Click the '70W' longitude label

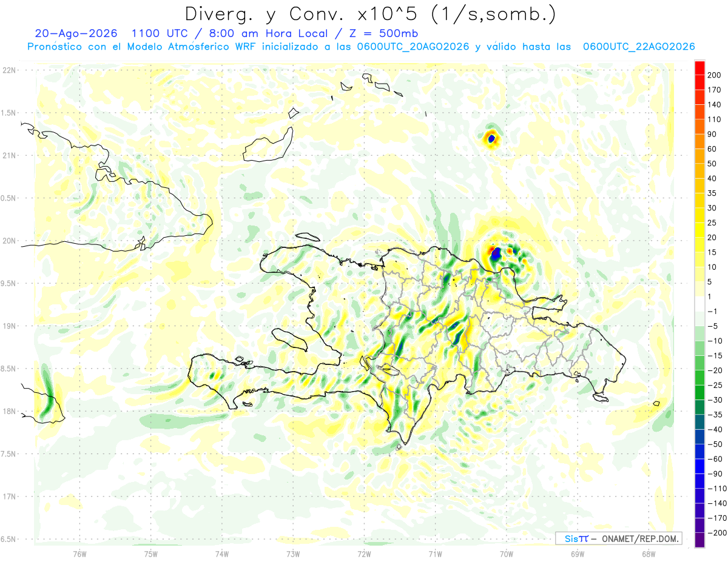point(507,554)
